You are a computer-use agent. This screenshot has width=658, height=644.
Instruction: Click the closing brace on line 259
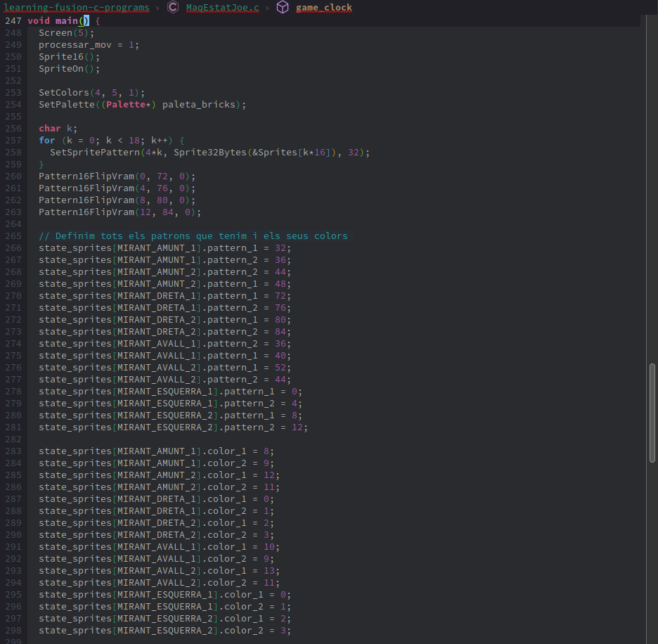click(x=41, y=164)
